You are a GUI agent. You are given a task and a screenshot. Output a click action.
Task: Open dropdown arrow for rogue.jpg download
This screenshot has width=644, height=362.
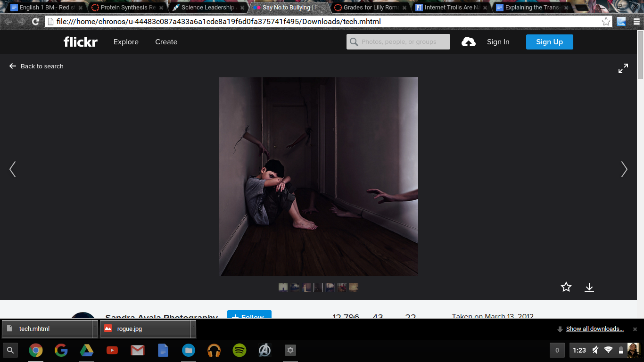193,329
